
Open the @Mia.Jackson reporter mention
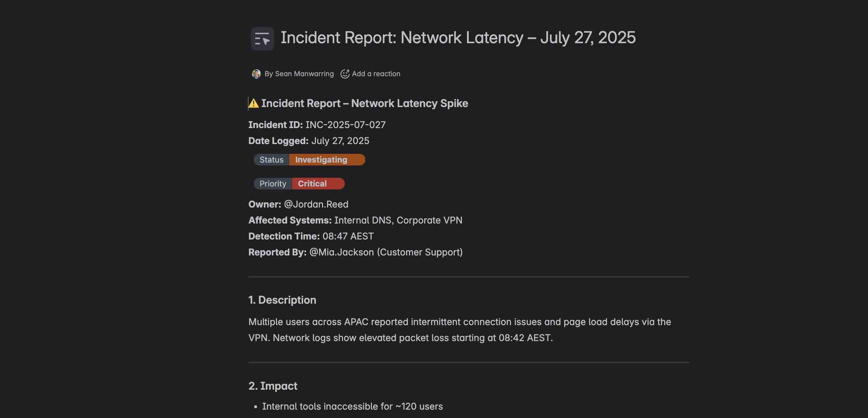[341, 252]
